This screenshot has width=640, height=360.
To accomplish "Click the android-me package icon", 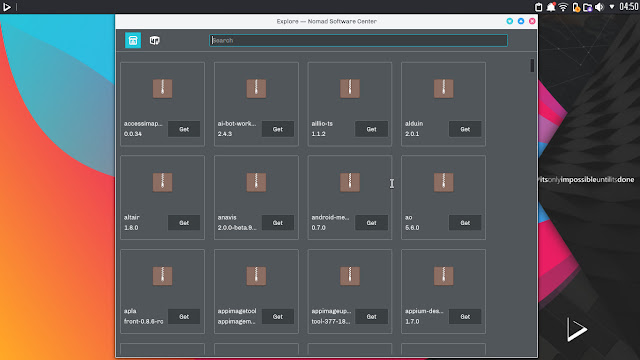I will tap(350, 182).
